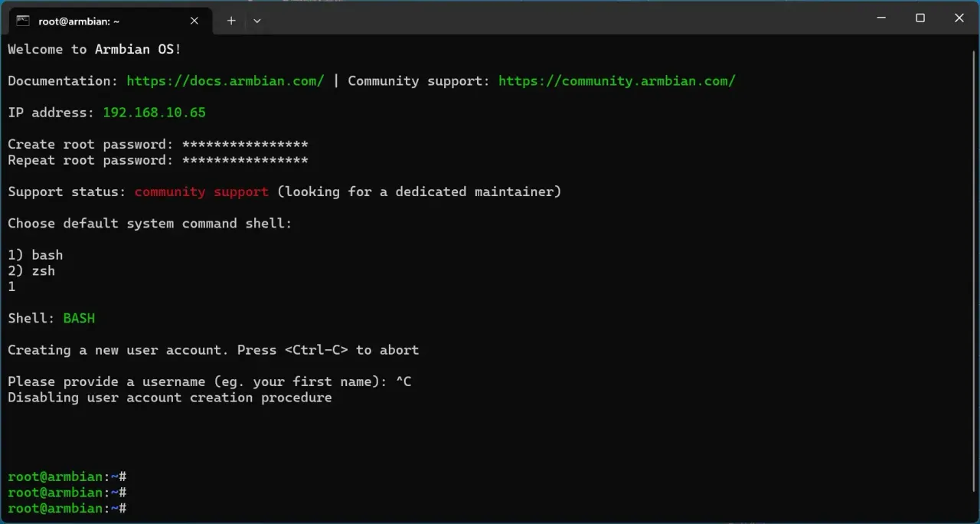Open the https://docs.armbian.com/ link

(225, 81)
